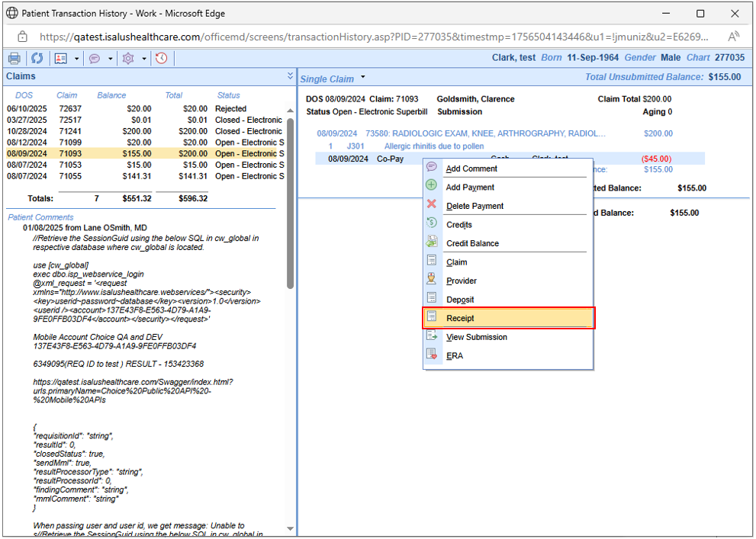Click the Read Aloud icon in address bar
This screenshot has height=539, width=756.
[734, 36]
